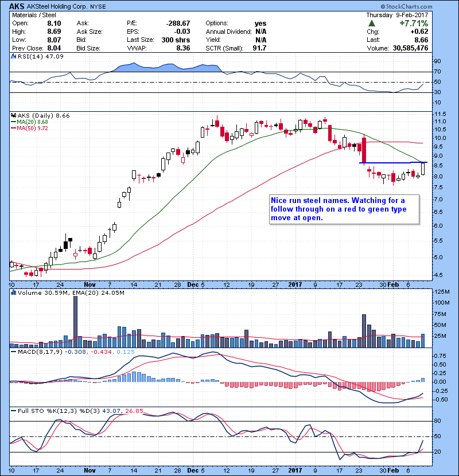Click the Materials / Steel sector label
Screen dimensions: 459x476
(x=34, y=15)
